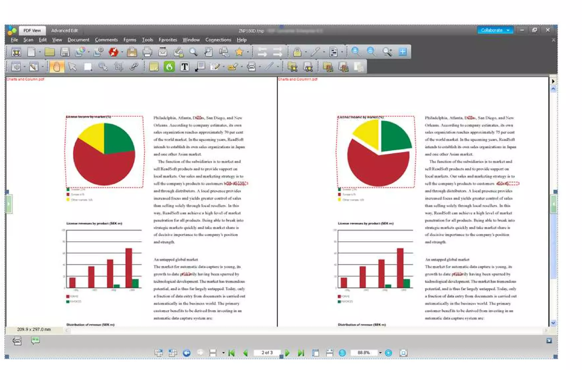Click the green flame highlight icon

(169, 67)
